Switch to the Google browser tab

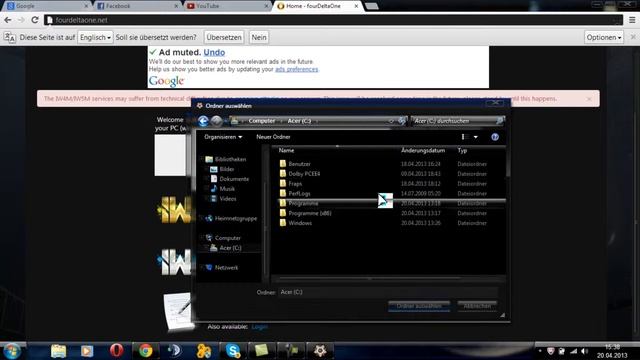click(x=47, y=6)
